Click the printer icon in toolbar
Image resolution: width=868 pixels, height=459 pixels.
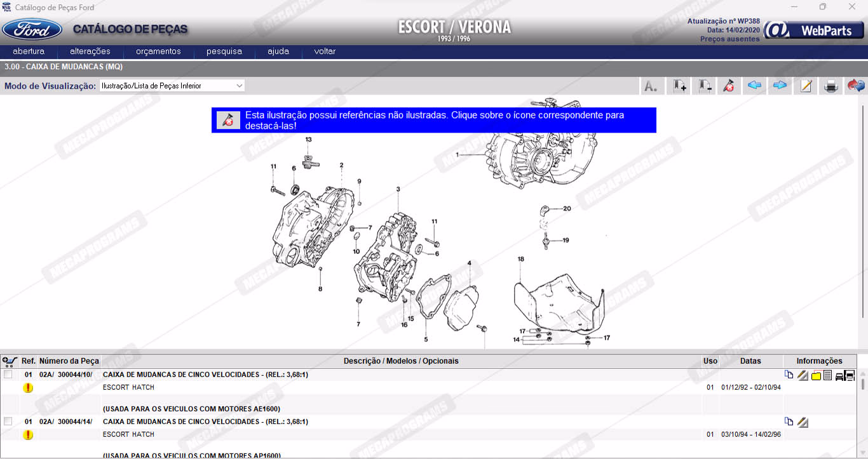coord(831,86)
